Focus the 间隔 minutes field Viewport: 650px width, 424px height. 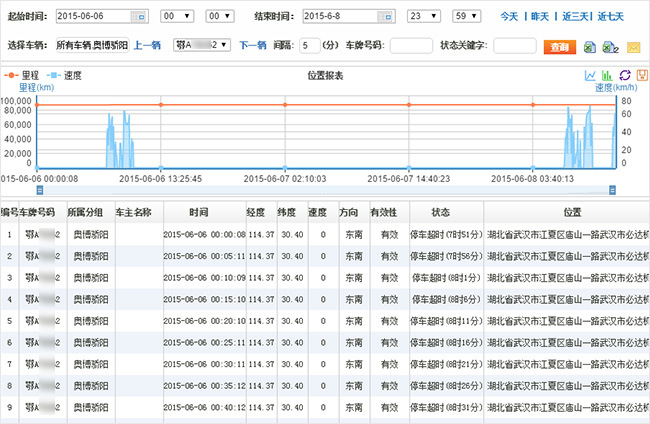[x=309, y=45]
